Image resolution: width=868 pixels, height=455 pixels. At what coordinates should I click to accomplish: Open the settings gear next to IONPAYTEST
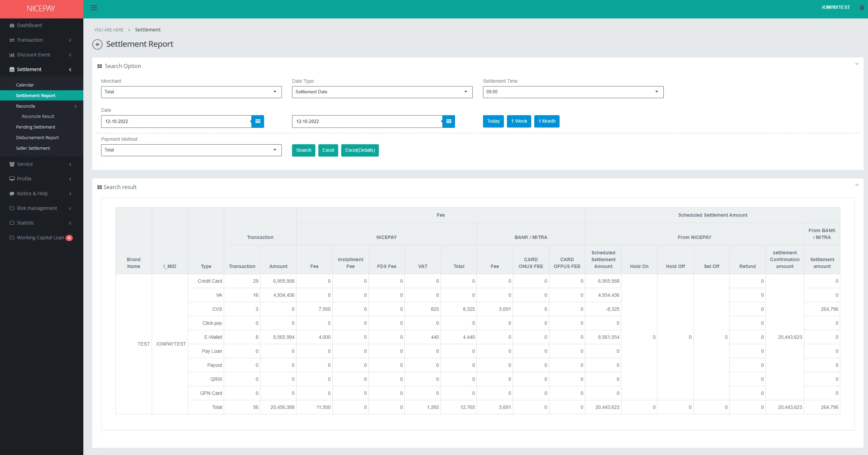[x=862, y=8]
